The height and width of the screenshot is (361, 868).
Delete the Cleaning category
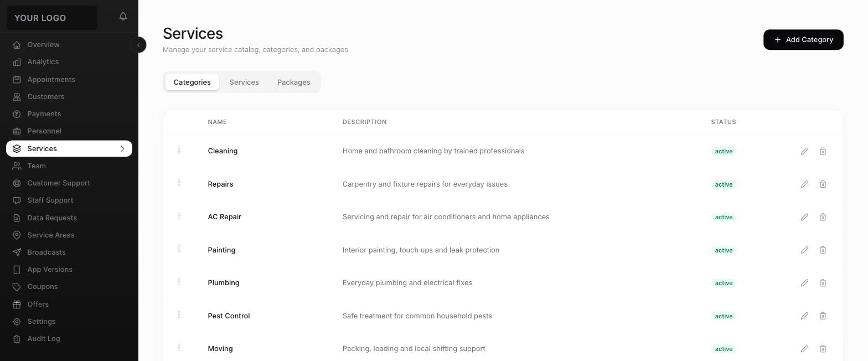[823, 151]
